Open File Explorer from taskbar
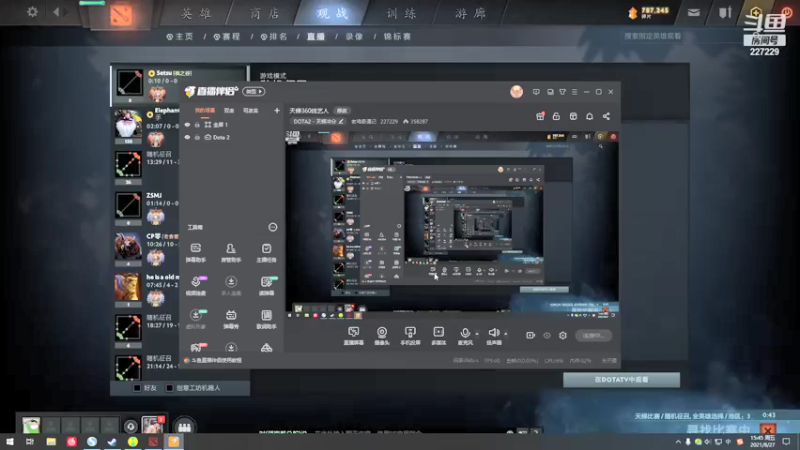 point(51,442)
